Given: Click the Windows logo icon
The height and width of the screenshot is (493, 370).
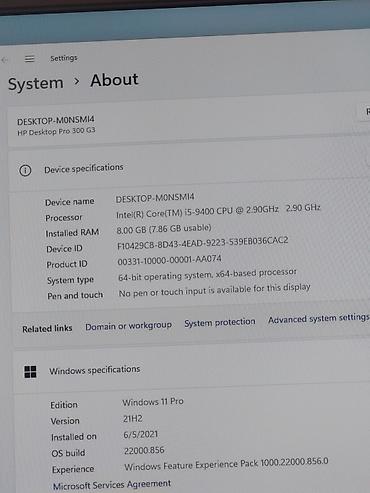Looking at the screenshot, I should (30, 372).
